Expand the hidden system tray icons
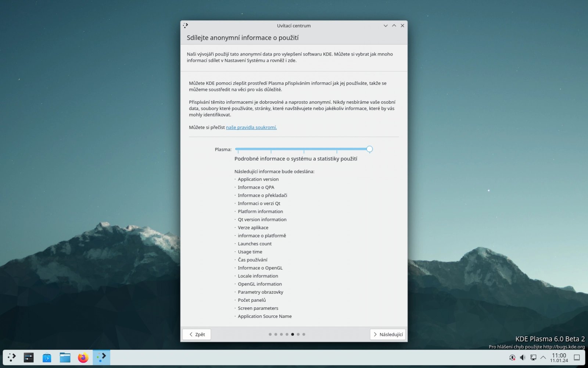 [x=543, y=357]
